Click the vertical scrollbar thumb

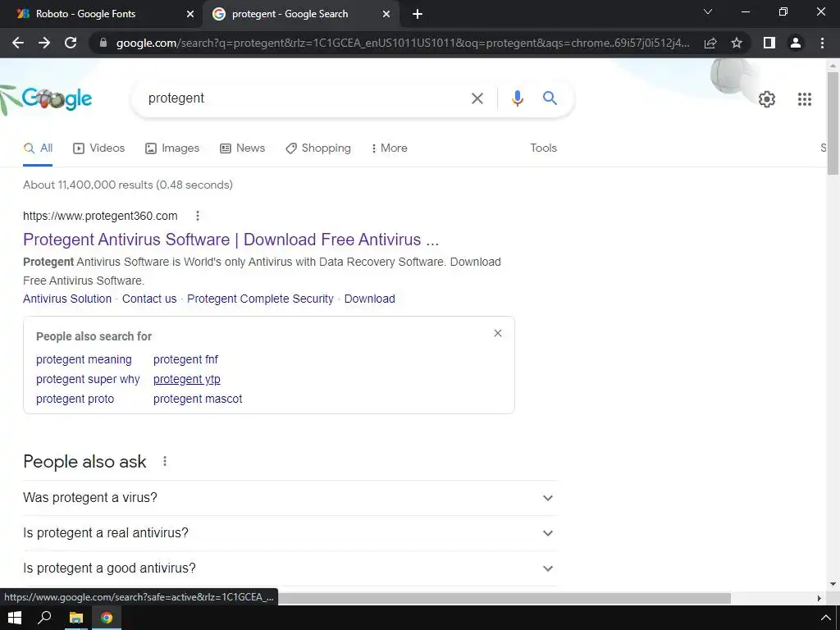833,123
